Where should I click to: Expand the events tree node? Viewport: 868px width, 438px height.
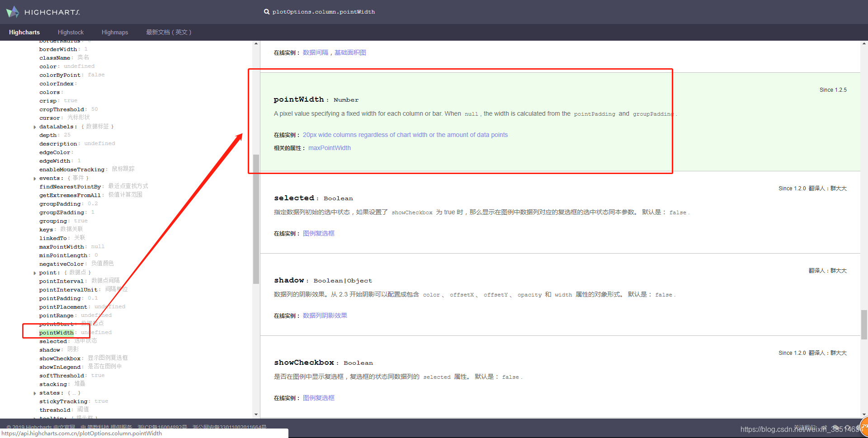click(35, 179)
